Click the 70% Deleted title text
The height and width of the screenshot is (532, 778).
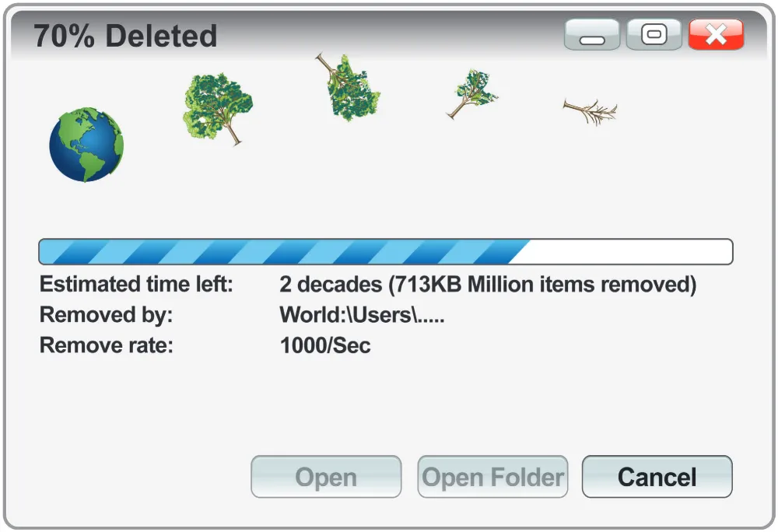pyautogui.click(x=125, y=36)
